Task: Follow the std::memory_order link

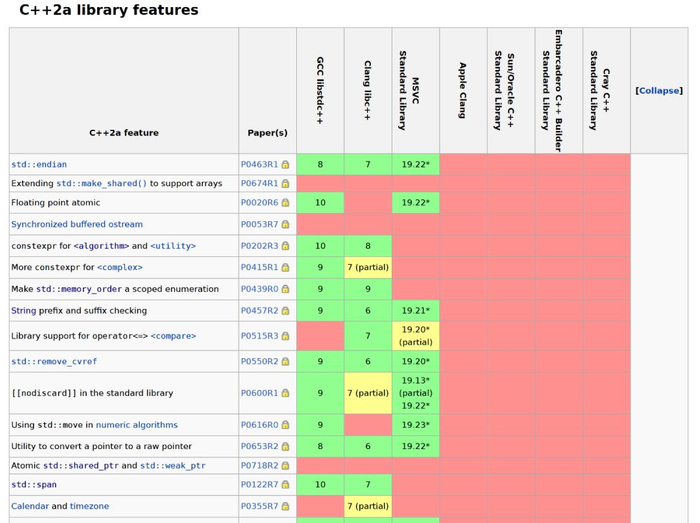Action: pos(78,289)
